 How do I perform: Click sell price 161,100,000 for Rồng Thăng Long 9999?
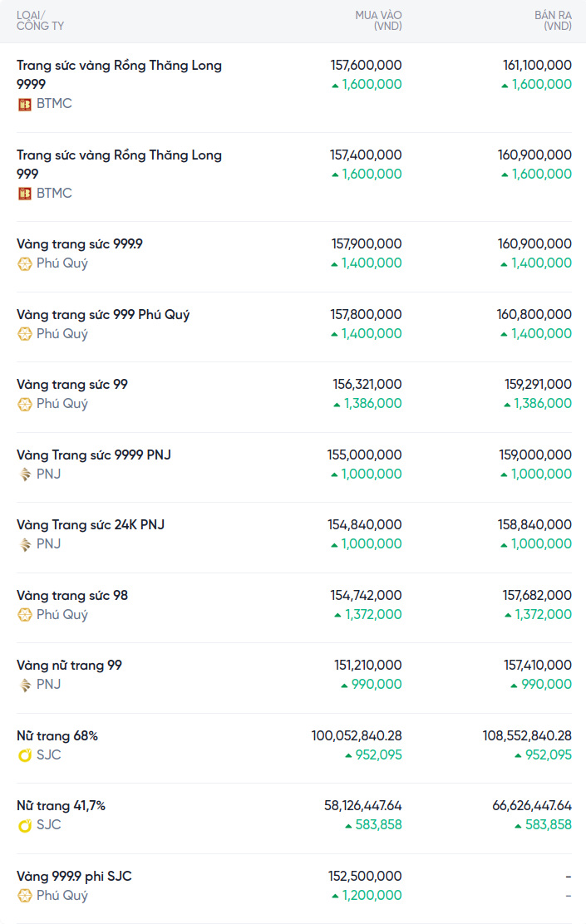(537, 65)
